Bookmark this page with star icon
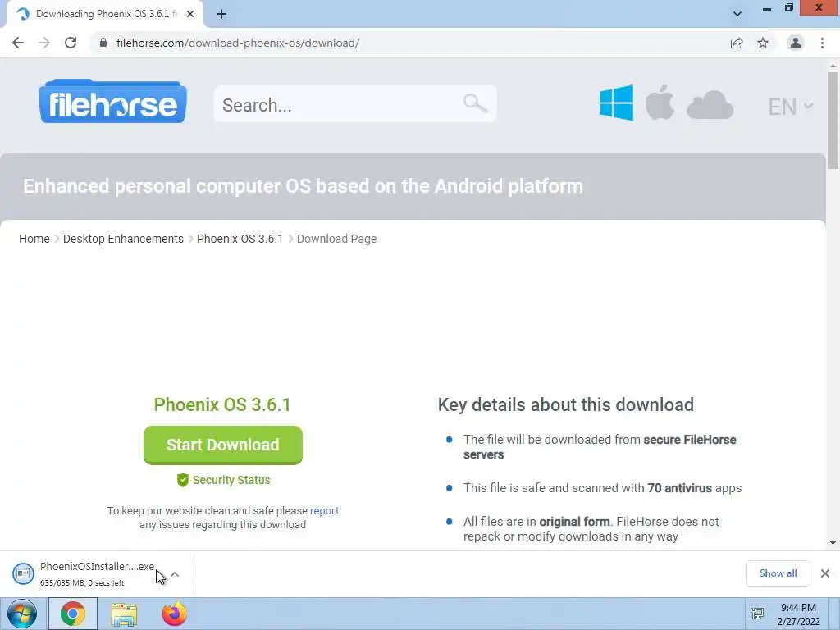 763,43
